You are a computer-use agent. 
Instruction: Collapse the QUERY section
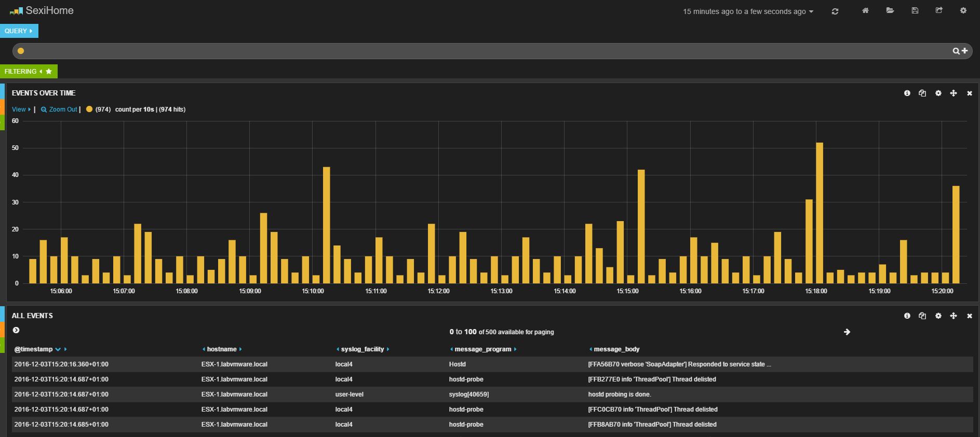point(19,31)
